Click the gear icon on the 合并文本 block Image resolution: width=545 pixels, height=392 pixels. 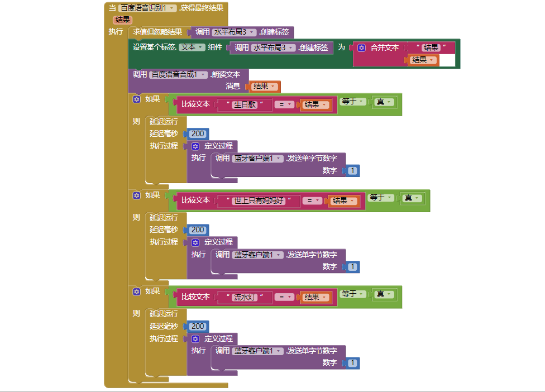point(361,47)
